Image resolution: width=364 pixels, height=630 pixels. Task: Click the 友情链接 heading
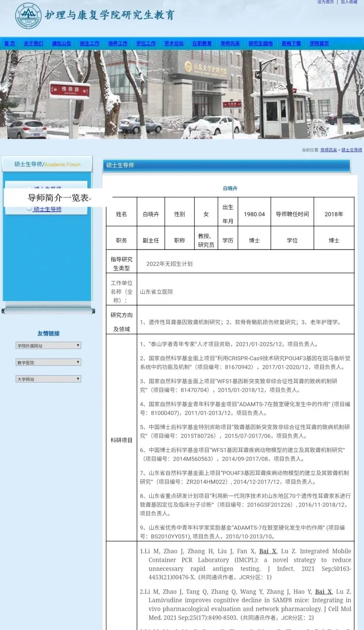pos(49,333)
